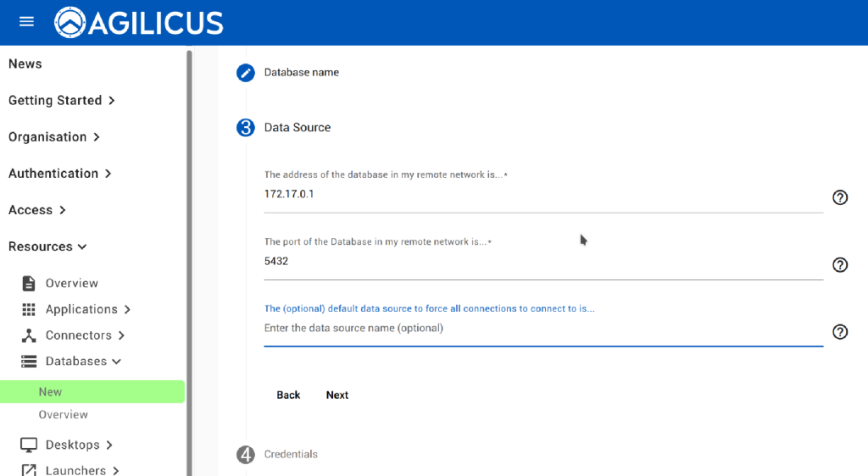Click the Connectors icon in sidebar
Screen dimensions: 868x476
point(29,335)
